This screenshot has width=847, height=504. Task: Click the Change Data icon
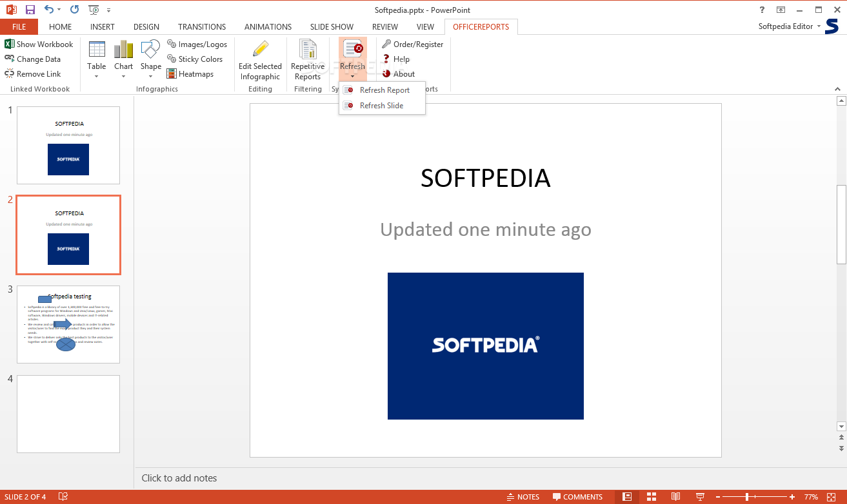9,59
